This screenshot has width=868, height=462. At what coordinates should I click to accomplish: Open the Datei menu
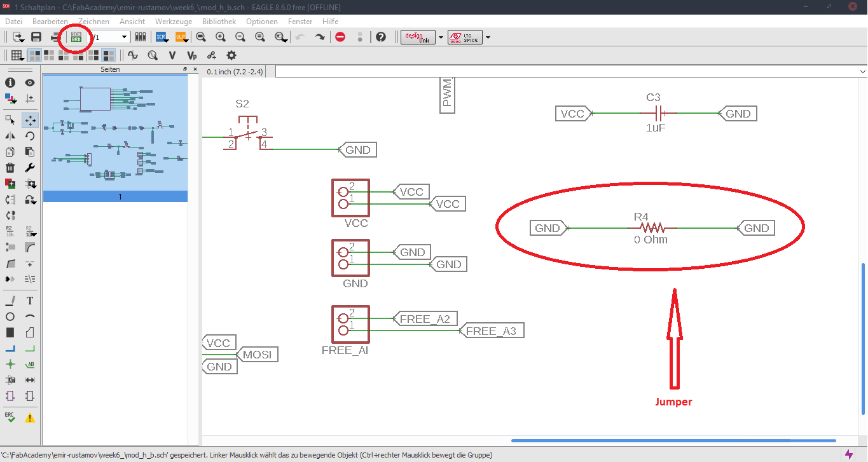pyautogui.click(x=13, y=21)
